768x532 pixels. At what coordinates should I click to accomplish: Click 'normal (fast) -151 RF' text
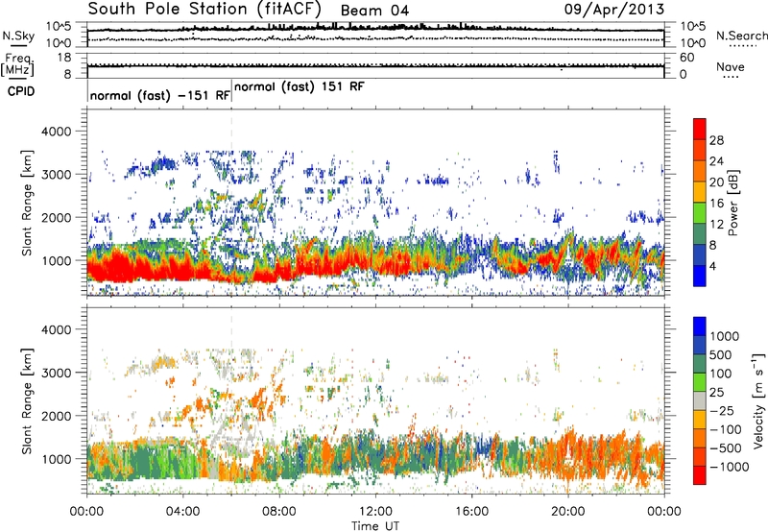[x=160, y=95]
